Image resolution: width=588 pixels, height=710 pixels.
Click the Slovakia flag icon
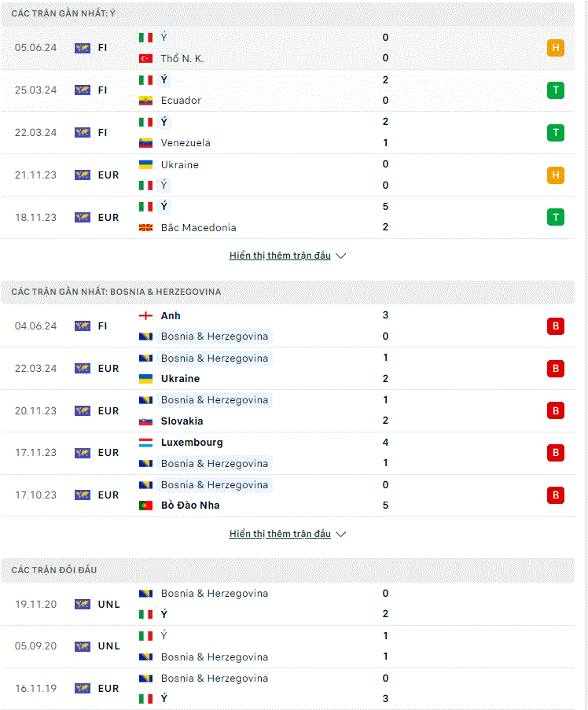(145, 421)
